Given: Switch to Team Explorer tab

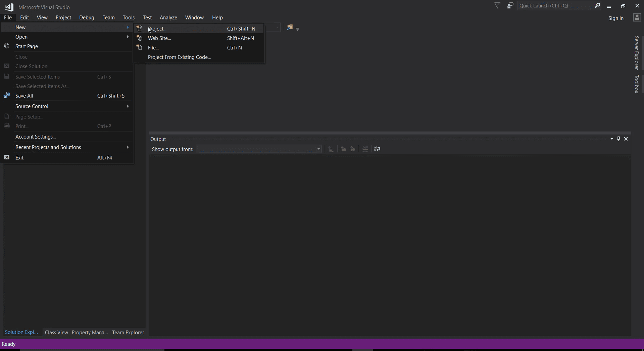Looking at the screenshot, I should point(128,332).
